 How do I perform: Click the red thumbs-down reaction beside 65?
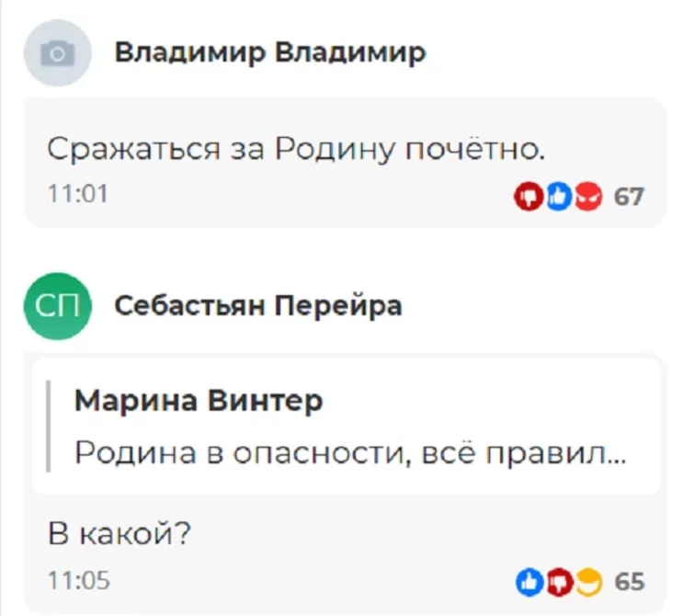click(559, 582)
